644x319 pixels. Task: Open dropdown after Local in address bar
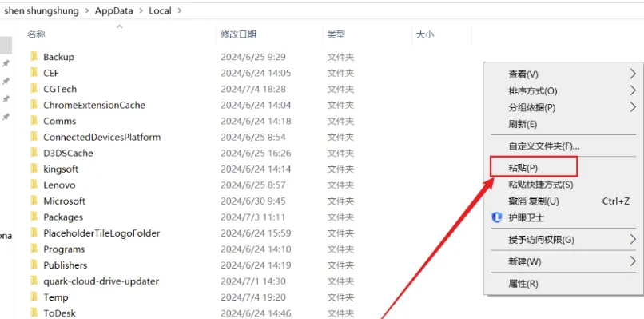179,11
